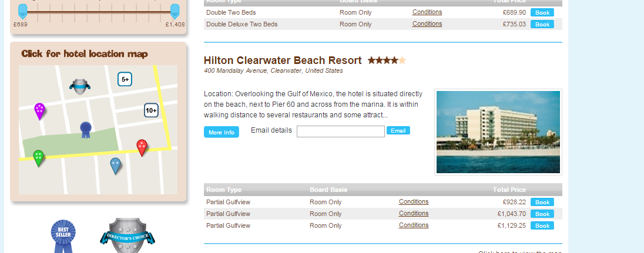The width and height of the screenshot is (644, 253).
Task: Book the £928.22 Partial Gulfview room
Action: [542, 202]
